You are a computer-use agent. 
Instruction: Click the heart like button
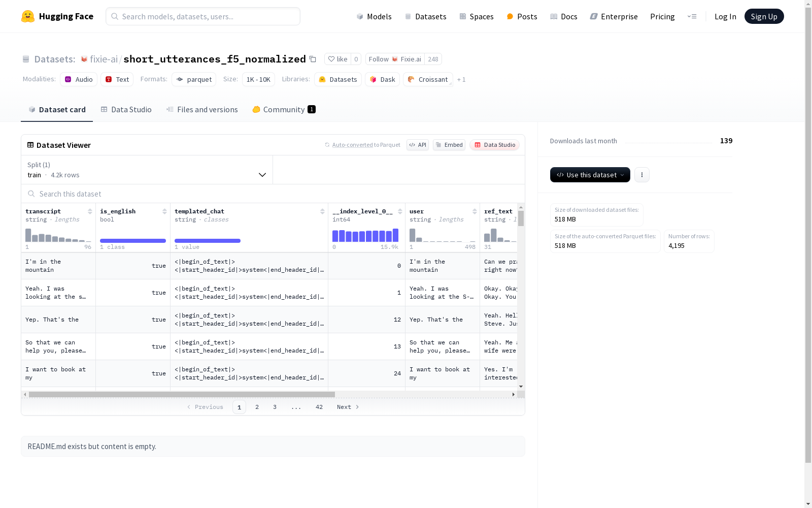tap(337, 59)
